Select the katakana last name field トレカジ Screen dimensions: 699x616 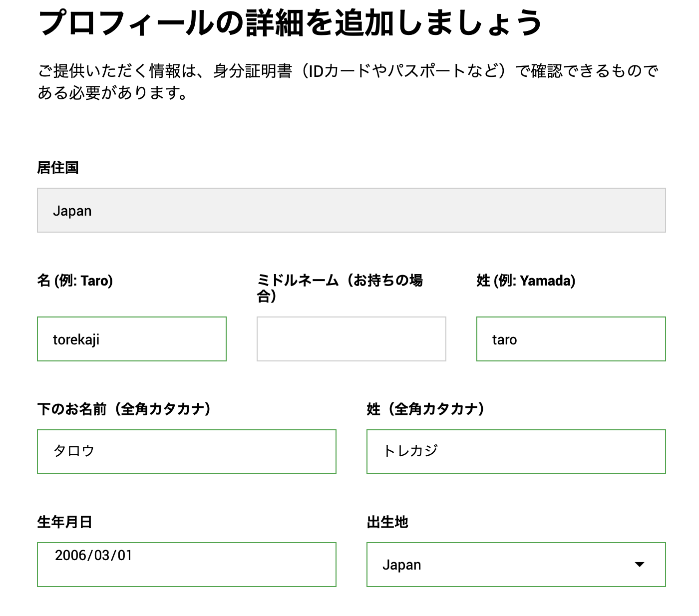click(x=516, y=452)
